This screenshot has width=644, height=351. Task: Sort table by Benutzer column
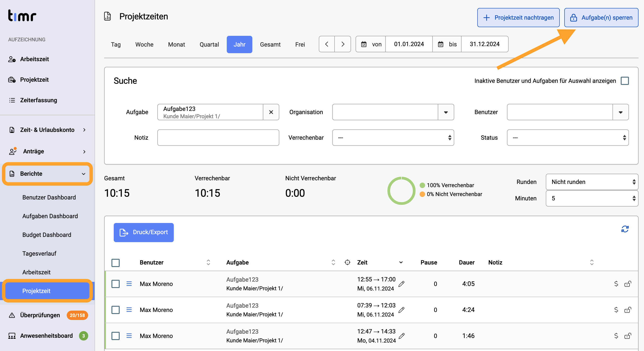click(208, 262)
